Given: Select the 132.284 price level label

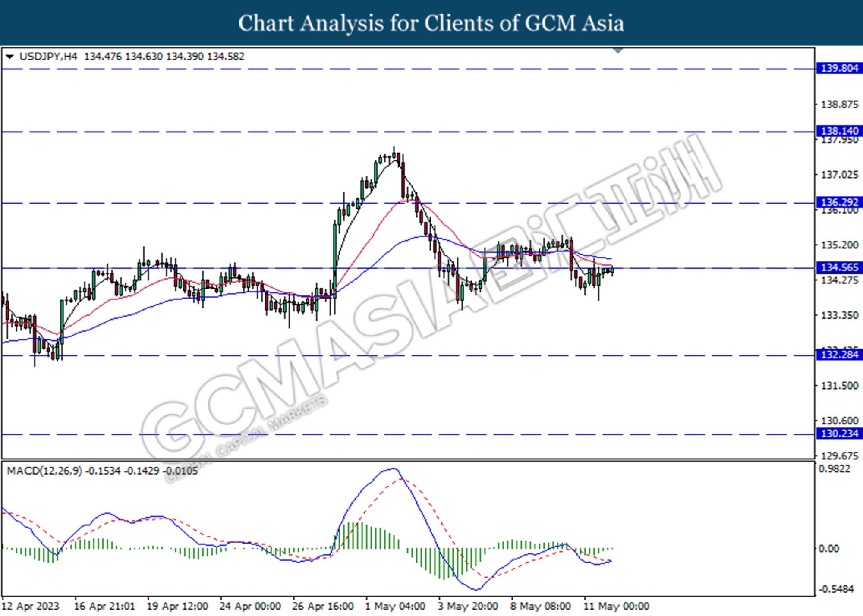Looking at the screenshot, I should tap(839, 355).
